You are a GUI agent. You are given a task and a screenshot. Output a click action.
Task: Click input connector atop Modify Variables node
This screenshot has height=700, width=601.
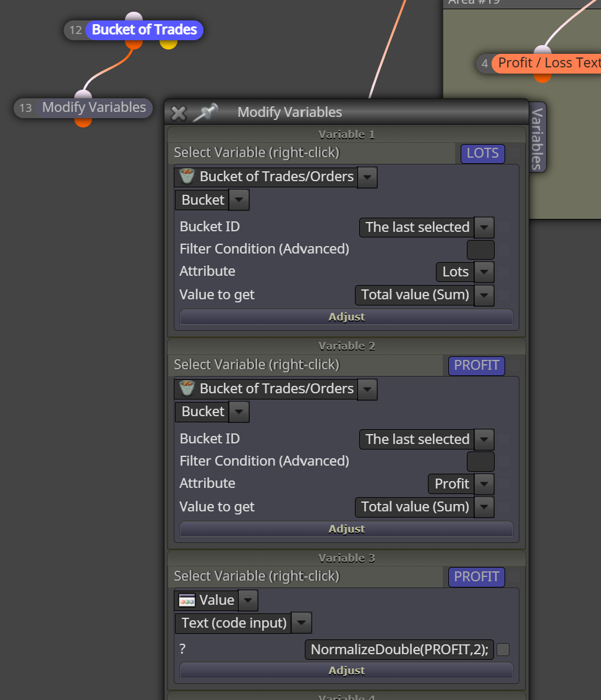click(83, 94)
